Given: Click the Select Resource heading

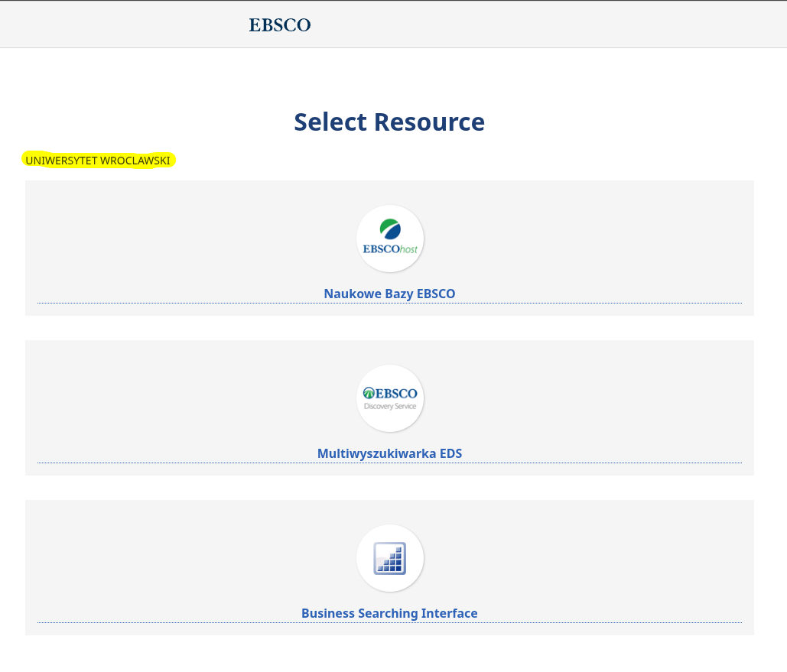Looking at the screenshot, I should pos(389,122).
